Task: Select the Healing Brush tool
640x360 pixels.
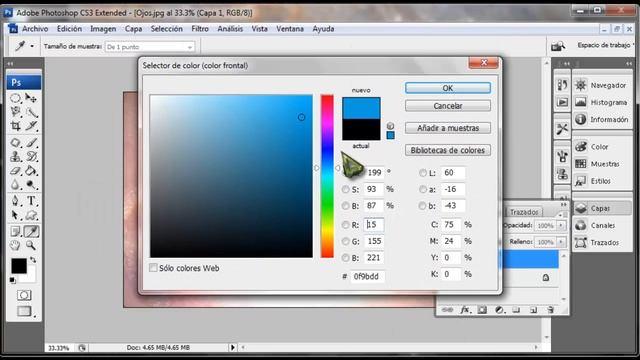Action: [x=16, y=143]
